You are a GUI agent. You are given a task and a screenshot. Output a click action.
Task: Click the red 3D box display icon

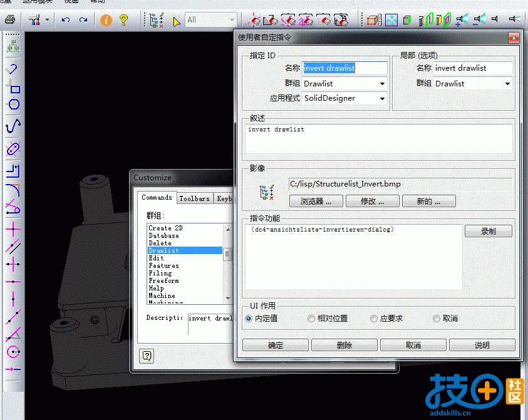(x=374, y=20)
